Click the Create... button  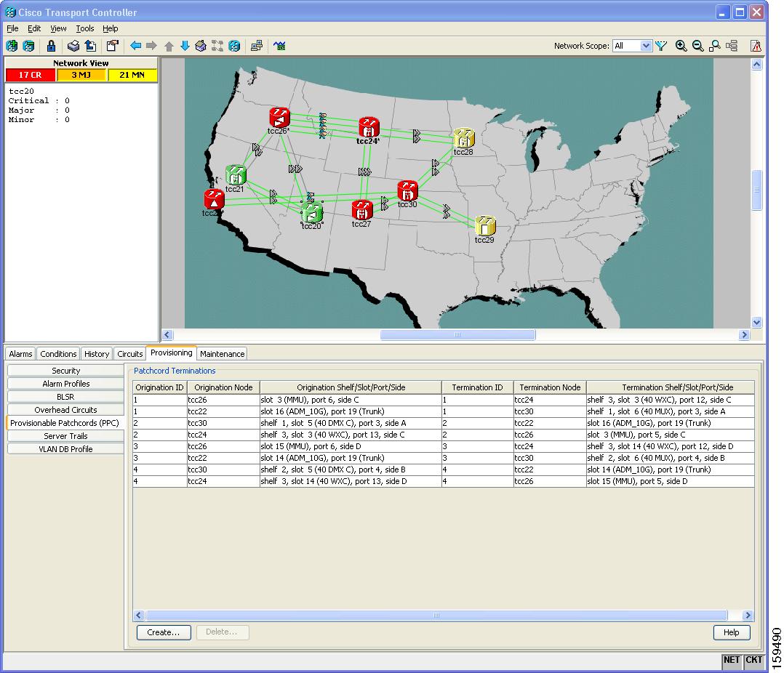coord(164,632)
